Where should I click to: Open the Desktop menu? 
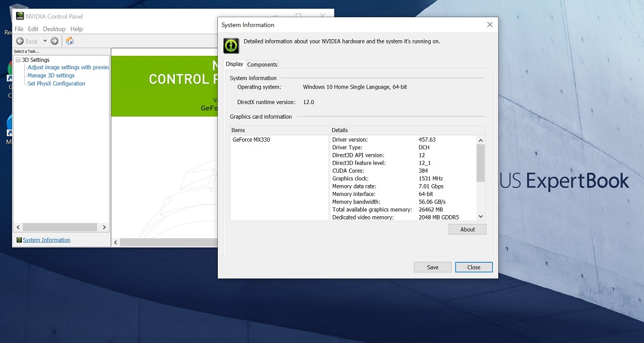[54, 29]
